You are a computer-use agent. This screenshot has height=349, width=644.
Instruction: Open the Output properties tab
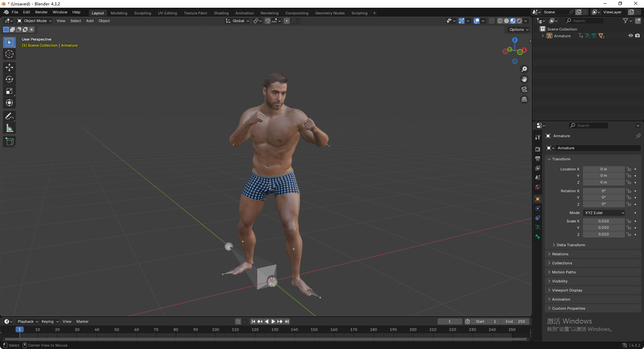[x=538, y=158]
